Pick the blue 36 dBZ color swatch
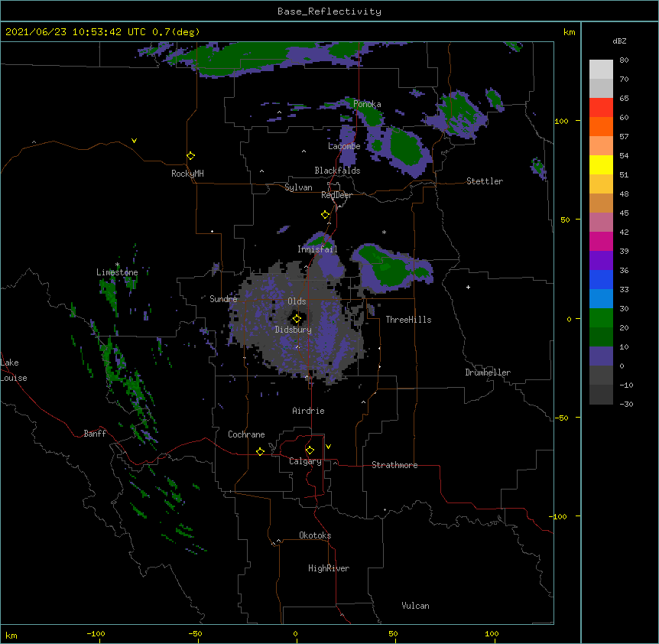The image size is (659, 644). pyautogui.click(x=601, y=279)
